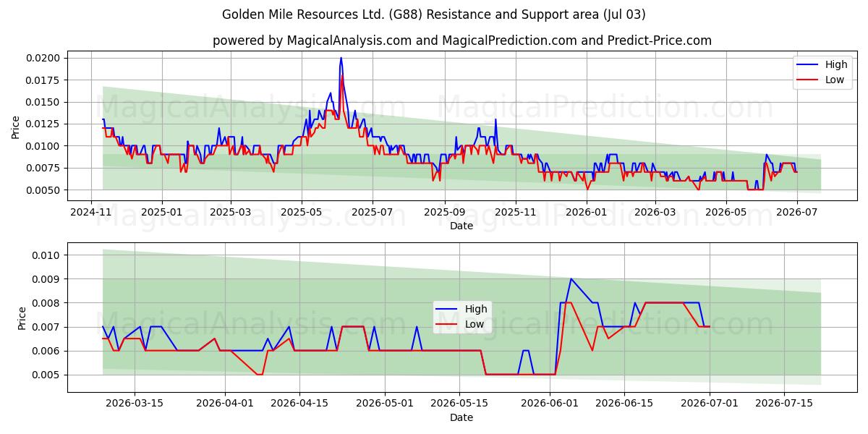Click the 0.0150 price tick label
This screenshot has height=434, width=868.
point(44,102)
